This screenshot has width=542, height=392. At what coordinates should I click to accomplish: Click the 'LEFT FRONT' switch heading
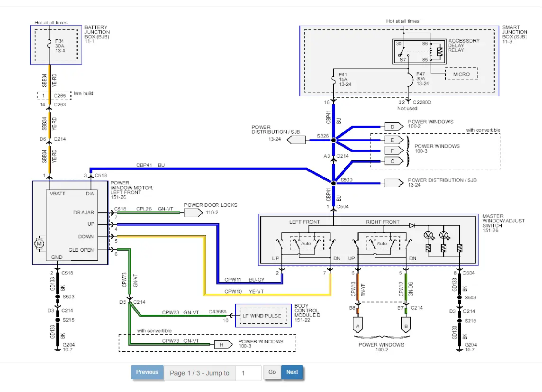coord(305,222)
